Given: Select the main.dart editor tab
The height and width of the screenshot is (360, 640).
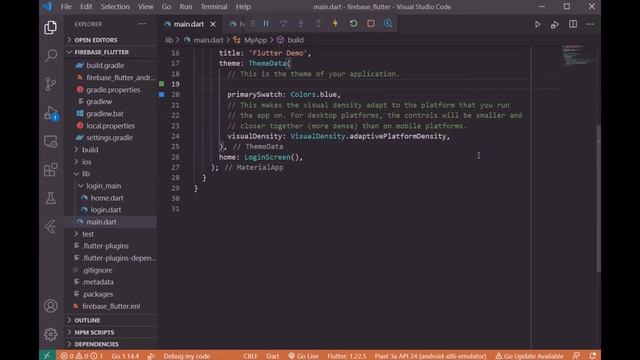Looking at the screenshot, I should [x=189, y=24].
